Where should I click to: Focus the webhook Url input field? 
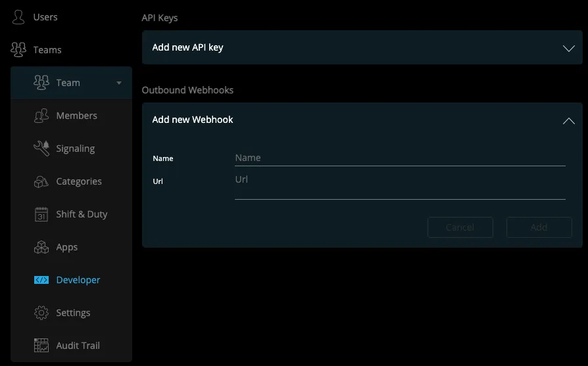click(x=400, y=186)
